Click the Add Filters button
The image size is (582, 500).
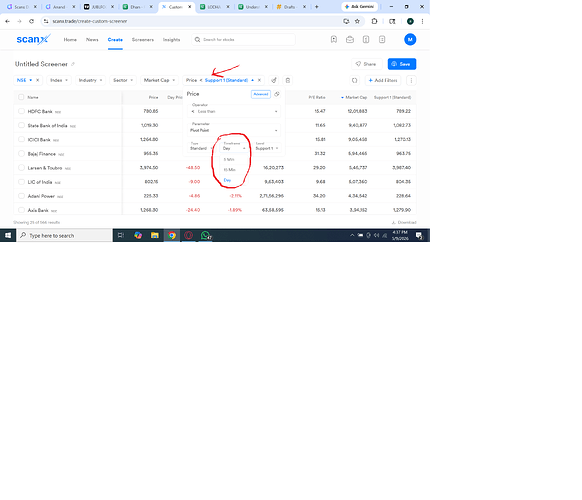pos(383,80)
